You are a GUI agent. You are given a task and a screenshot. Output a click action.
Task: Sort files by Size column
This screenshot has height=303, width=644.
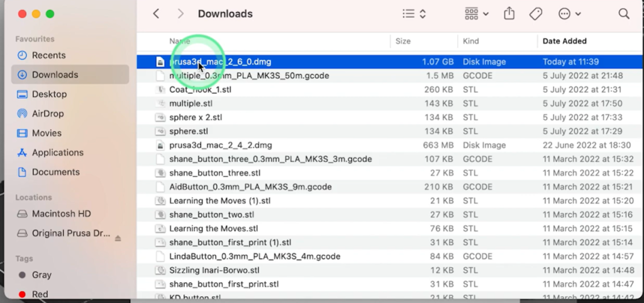click(402, 41)
